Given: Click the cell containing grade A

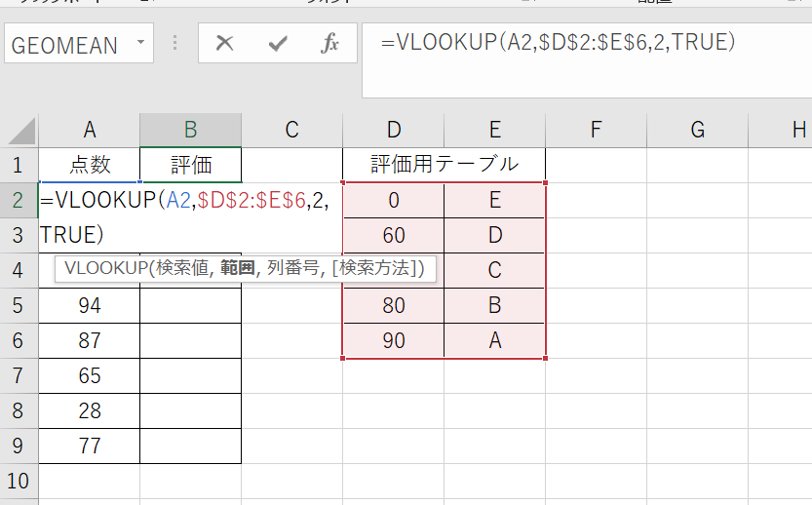Looking at the screenshot, I should click(494, 341).
